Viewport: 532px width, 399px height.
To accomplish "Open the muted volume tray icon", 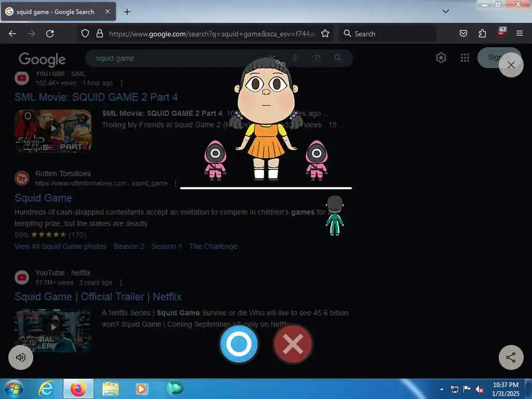I will [x=480, y=389].
